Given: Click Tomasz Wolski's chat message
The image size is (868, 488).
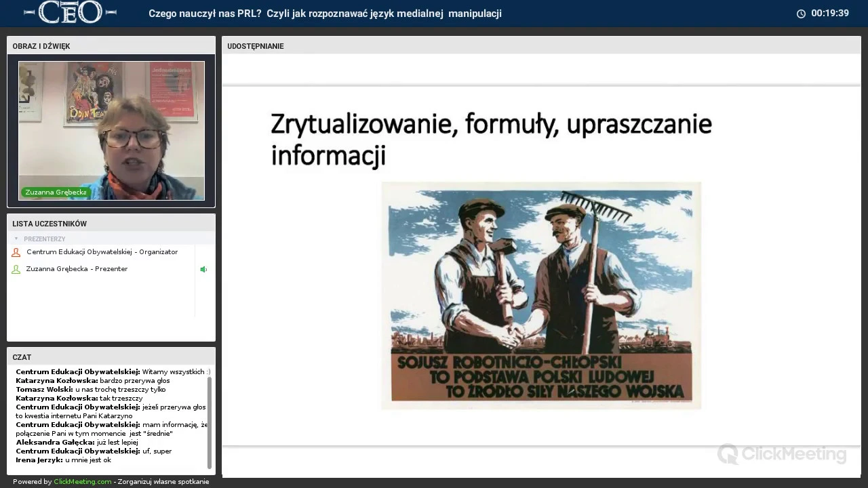Looking at the screenshot, I should point(90,390).
